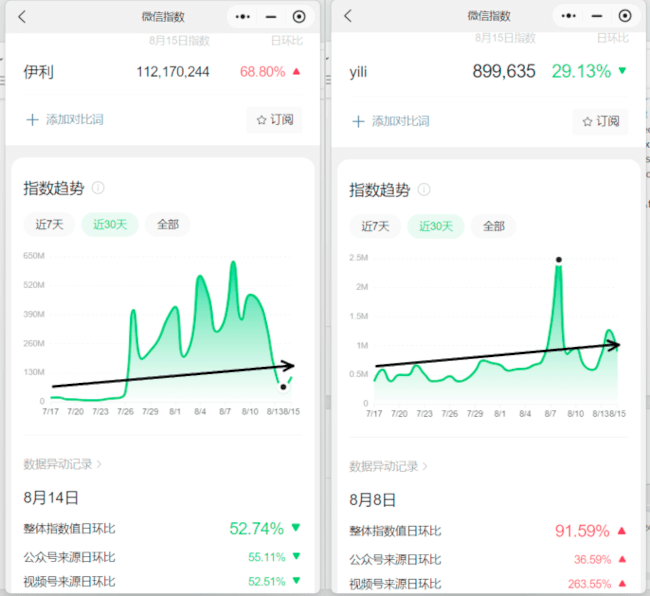Click 8月8日 date heading
The width and height of the screenshot is (650, 596).
(x=372, y=500)
